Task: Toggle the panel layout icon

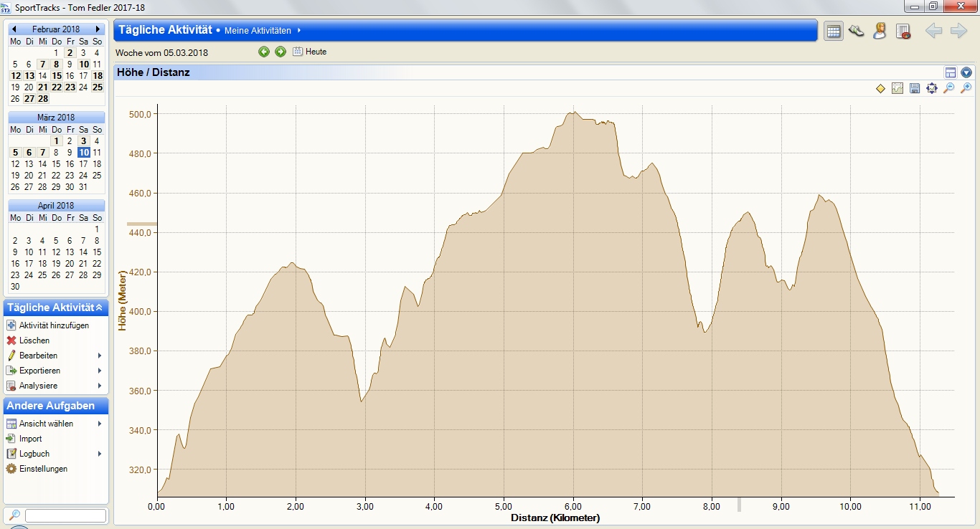Action: click(951, 72)
